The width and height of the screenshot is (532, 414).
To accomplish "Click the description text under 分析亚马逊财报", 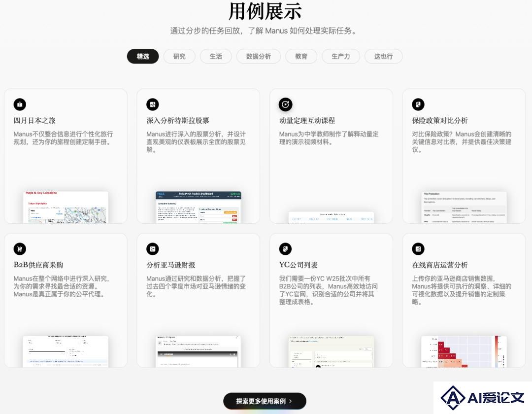I will point(196,286).
